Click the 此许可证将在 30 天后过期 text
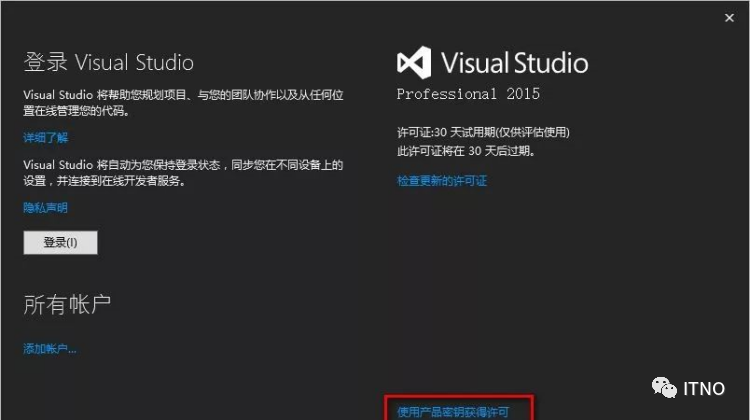 coord(466,151)
